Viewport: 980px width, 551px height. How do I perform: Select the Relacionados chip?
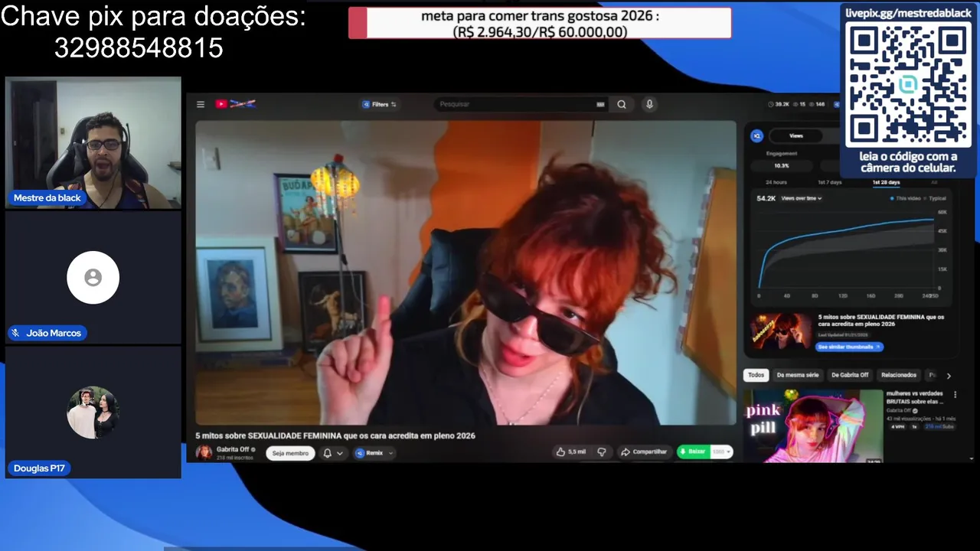coord(899,375)
